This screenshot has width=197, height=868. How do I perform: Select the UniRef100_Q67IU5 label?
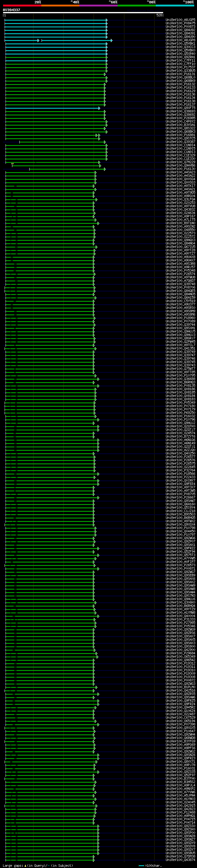point(180,247)
